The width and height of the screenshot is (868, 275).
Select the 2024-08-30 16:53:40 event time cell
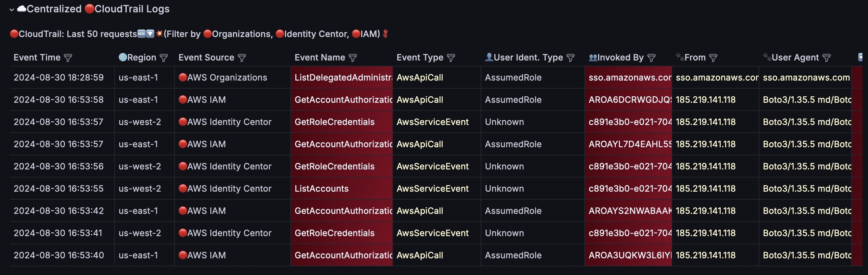point(62,255)
